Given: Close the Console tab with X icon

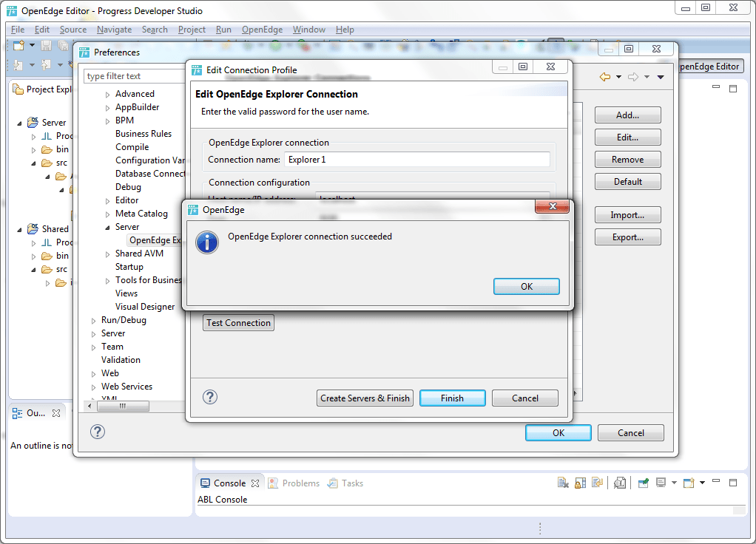Looking at the screenshot, I should [255, 483].
